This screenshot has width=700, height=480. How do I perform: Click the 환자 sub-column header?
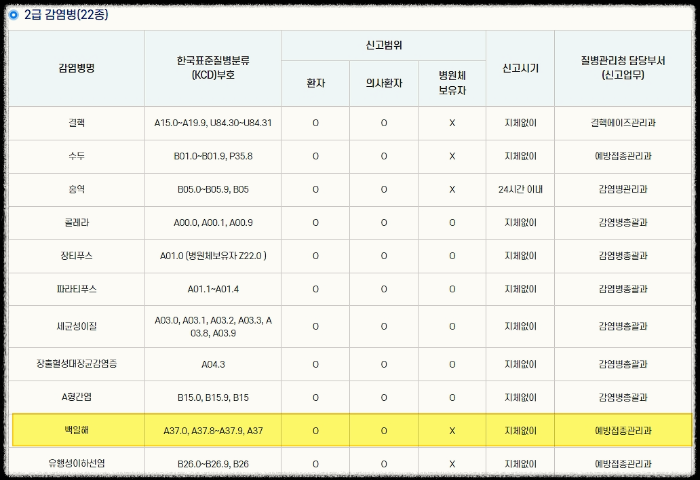pyautogui.click(x=316, y=83)
